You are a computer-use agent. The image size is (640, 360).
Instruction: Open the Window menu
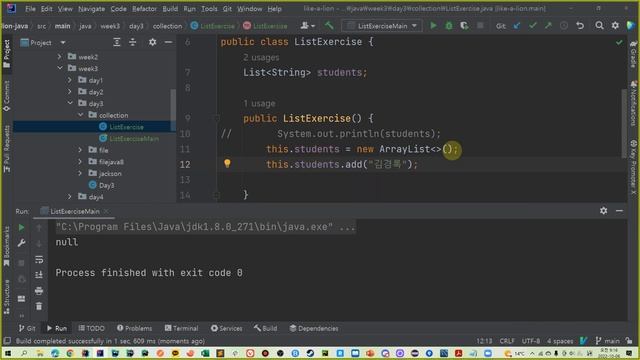tap(249, 9)
